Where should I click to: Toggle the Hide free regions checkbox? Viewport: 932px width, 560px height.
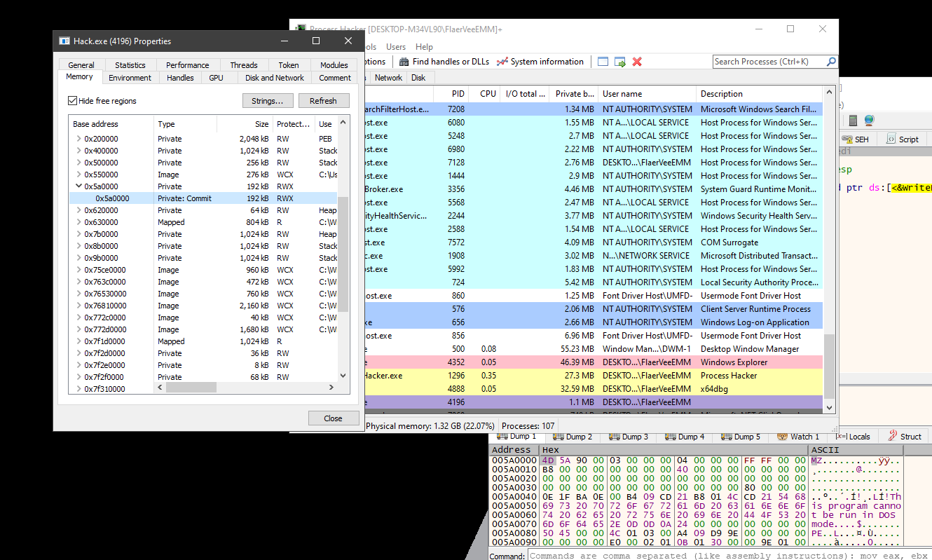tap(72, 101)
